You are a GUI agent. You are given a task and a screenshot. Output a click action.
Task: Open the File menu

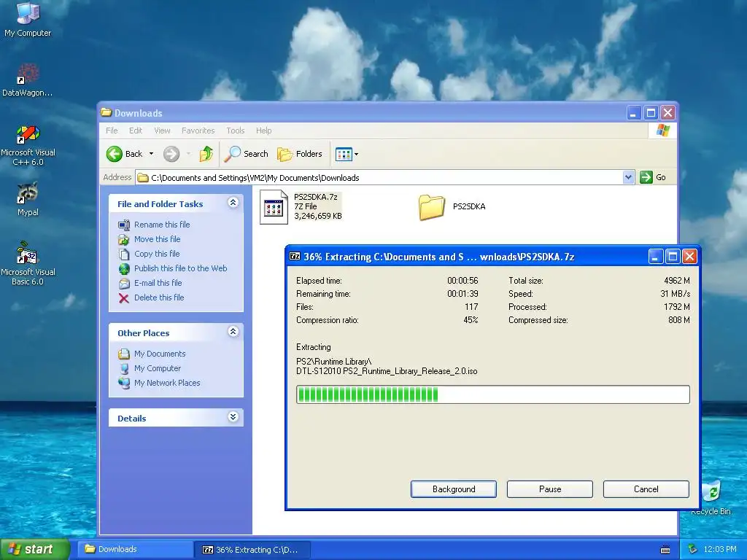coord(112,131)
